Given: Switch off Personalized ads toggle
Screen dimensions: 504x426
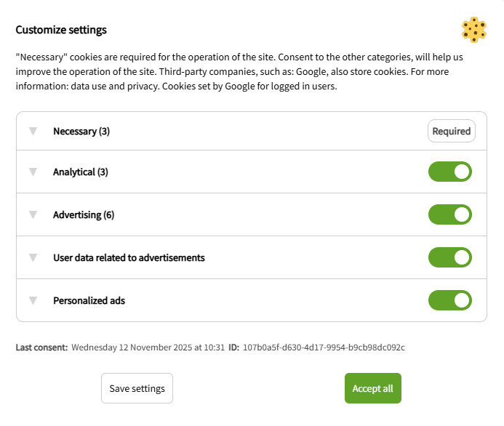Looking at the screenshot, I should (x=450, y=300).
